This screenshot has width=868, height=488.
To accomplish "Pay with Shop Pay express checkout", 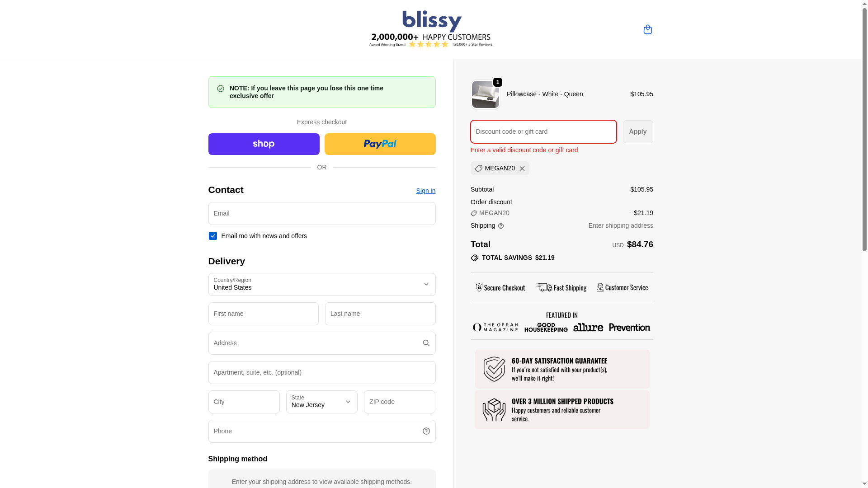I will (264, 144).
